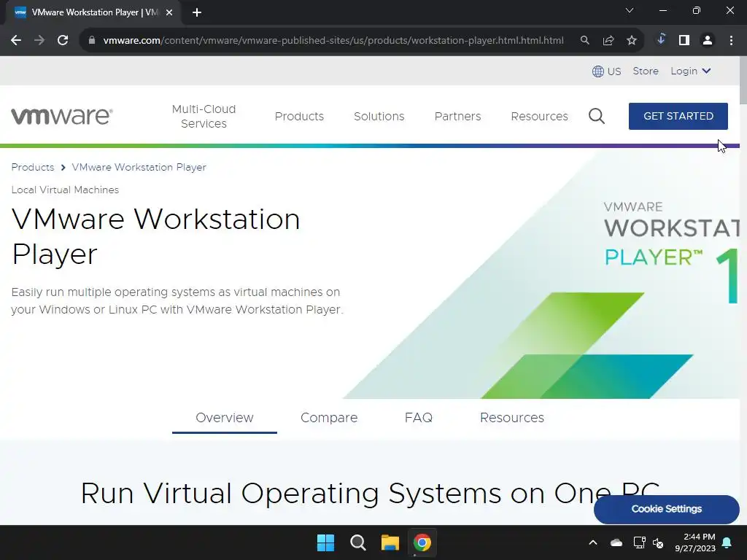747x560 pixels.
Task: Click 'Run Virtual Operating Systems on One PC' heading
Action: 370,493
